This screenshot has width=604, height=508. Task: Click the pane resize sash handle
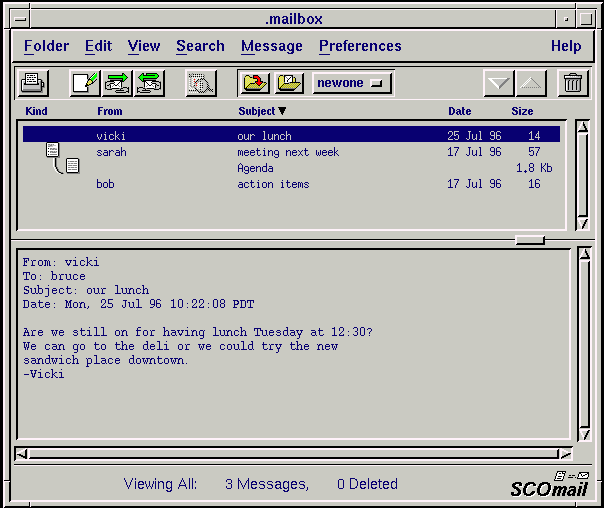(529, 240)
